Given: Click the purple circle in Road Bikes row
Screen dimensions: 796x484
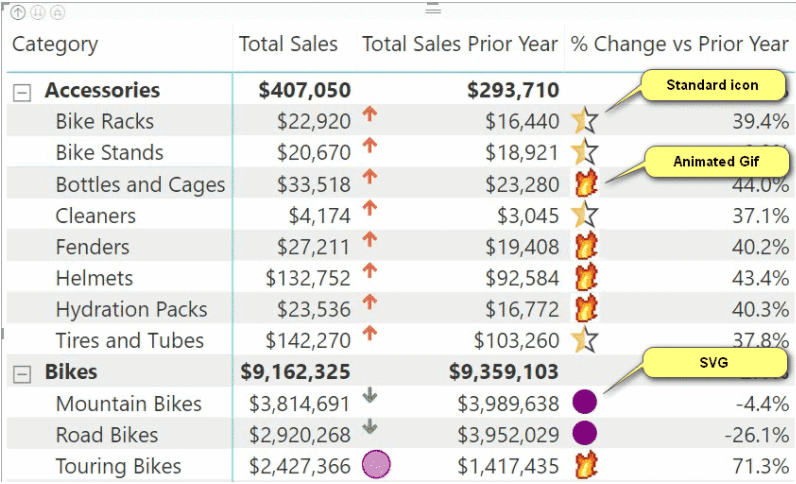Looking at the screenshot, I should coord(585,434).
